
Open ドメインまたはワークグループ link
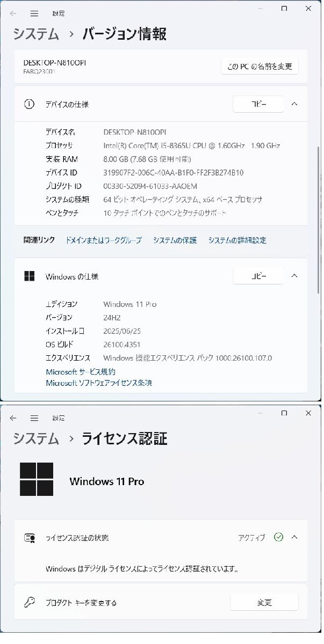click(104, 240)
